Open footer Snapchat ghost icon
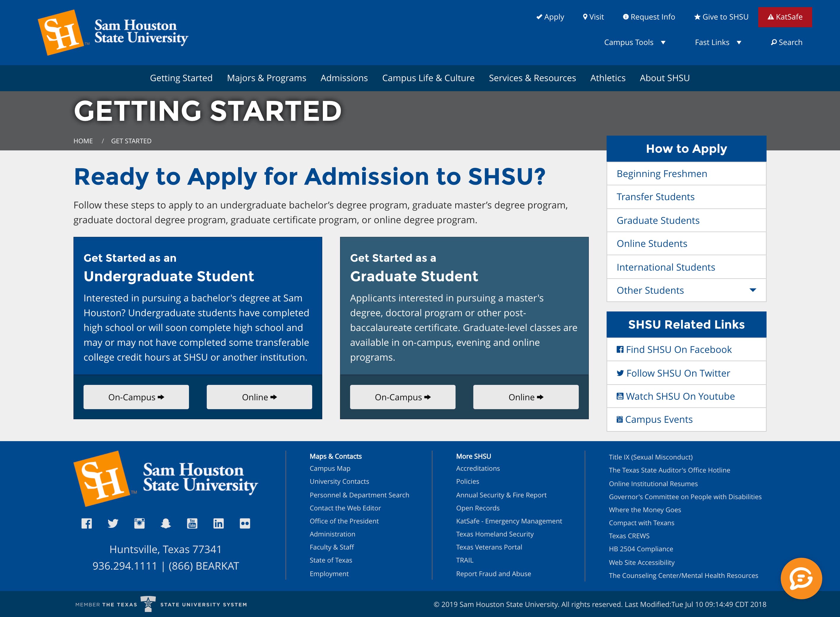 [166, 523]
